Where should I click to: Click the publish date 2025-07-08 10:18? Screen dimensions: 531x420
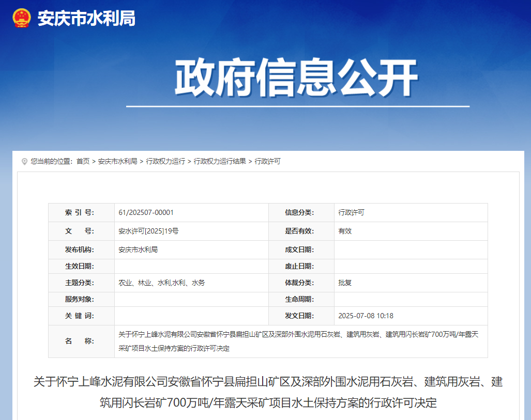(x=366, y=316)
